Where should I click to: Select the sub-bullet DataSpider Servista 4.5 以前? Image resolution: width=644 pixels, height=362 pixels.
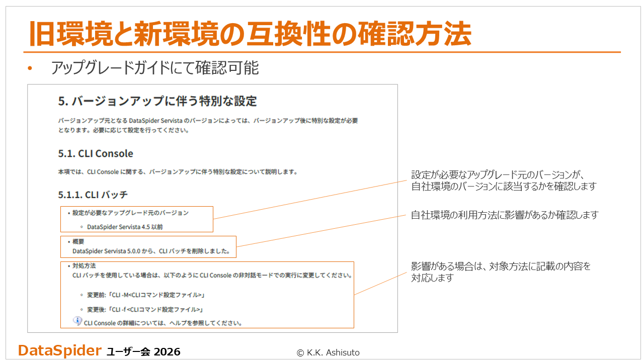(125, 227)
